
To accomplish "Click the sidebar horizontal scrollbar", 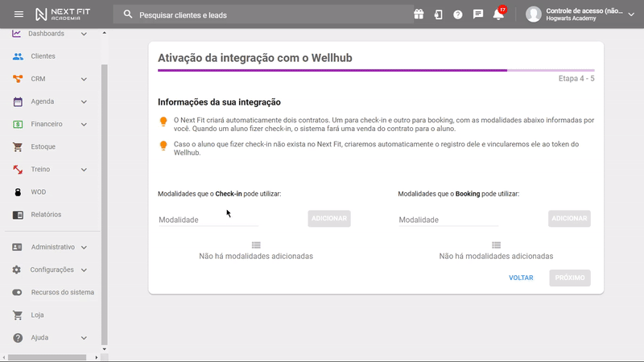I will tap(47, 357).
